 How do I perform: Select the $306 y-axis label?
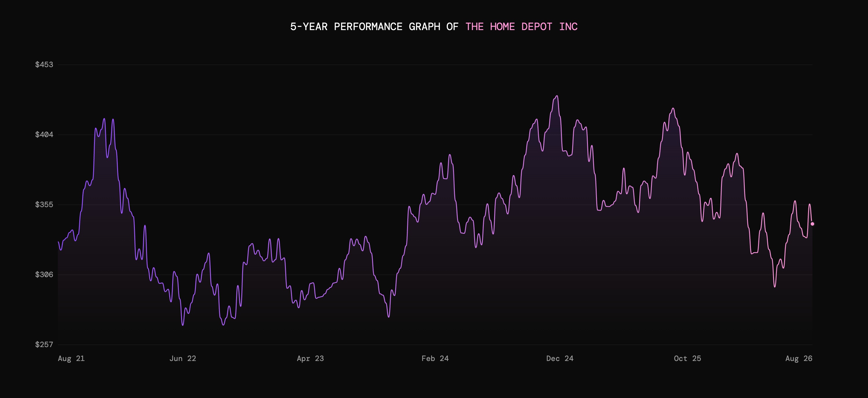click(44, 274)
